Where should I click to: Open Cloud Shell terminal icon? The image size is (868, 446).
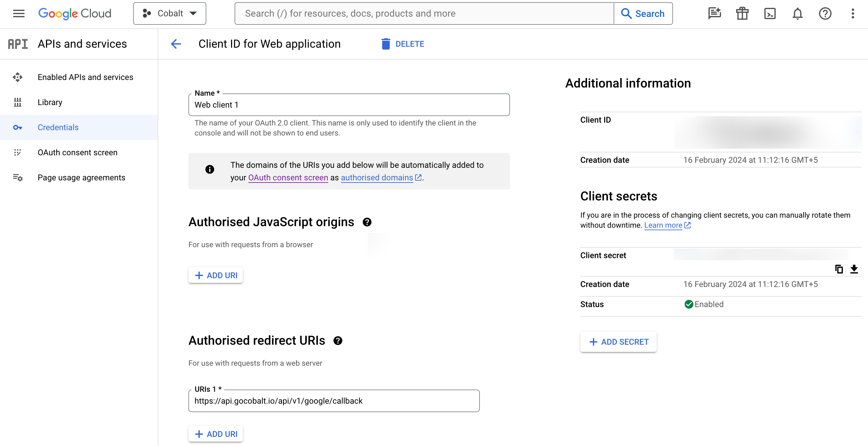coord(770,13)
